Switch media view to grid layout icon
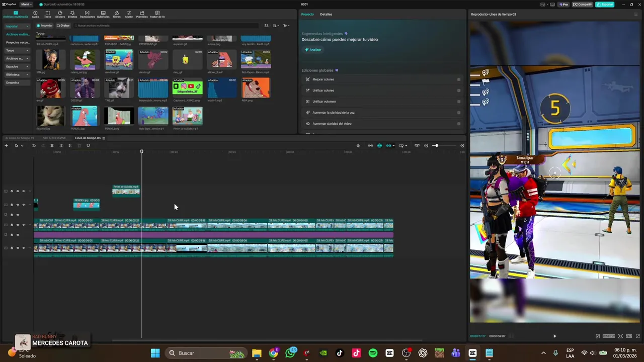644x362 pixels. coord(266,26)
